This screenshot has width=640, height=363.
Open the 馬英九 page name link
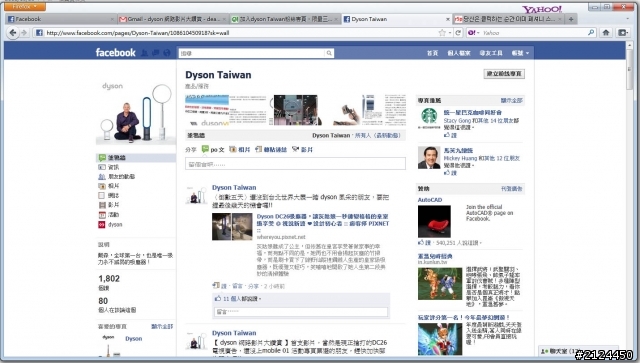point(458,151)
